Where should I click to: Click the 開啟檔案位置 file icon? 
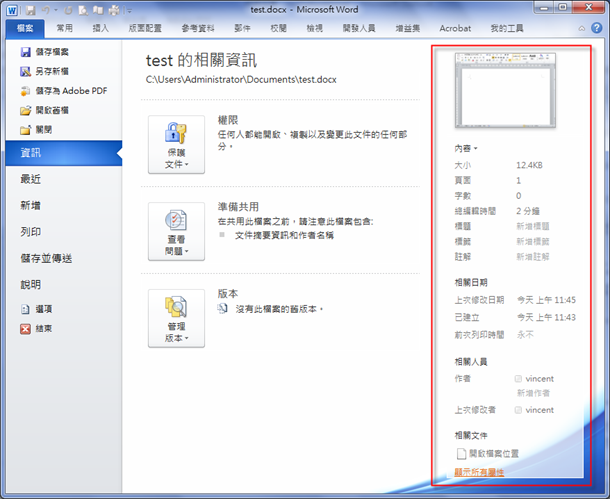461,453
